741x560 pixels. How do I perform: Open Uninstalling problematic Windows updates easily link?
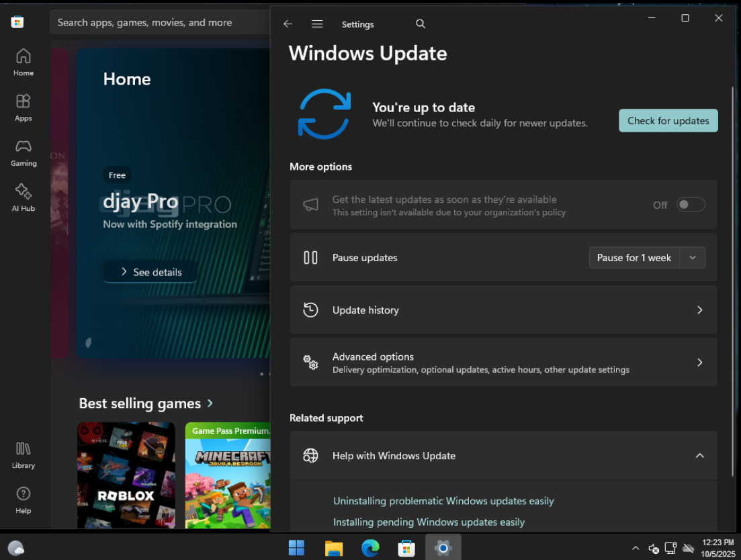[443, 501]
